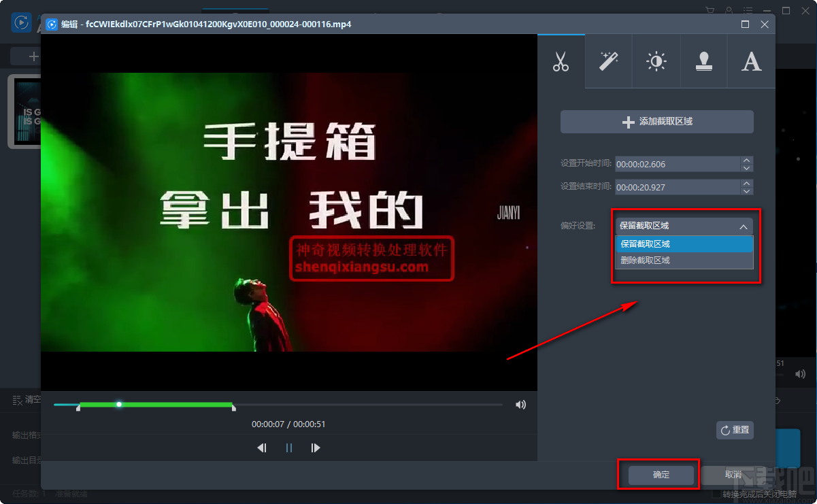Click the right trim end marker

pyautogui.click(x=234, y=407)
